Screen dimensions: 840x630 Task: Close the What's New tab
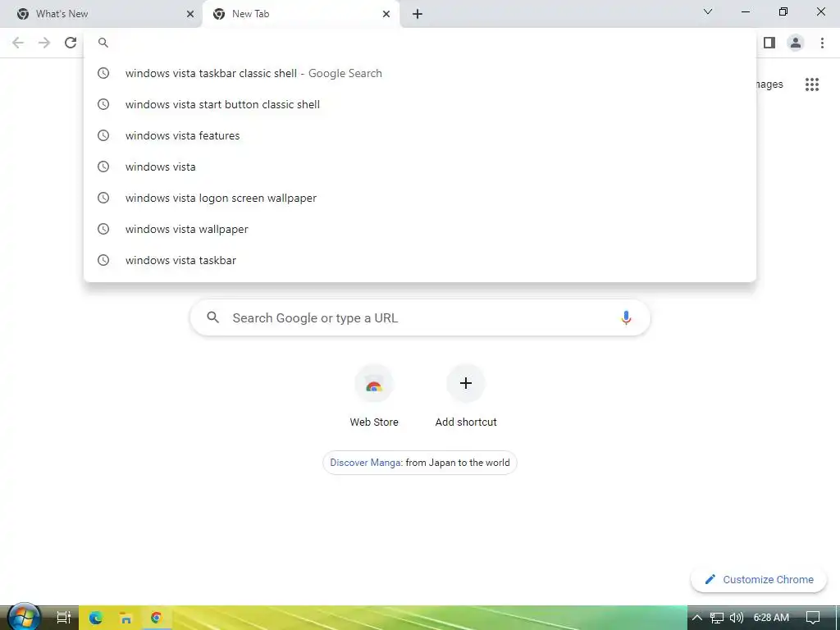point(189,14)
